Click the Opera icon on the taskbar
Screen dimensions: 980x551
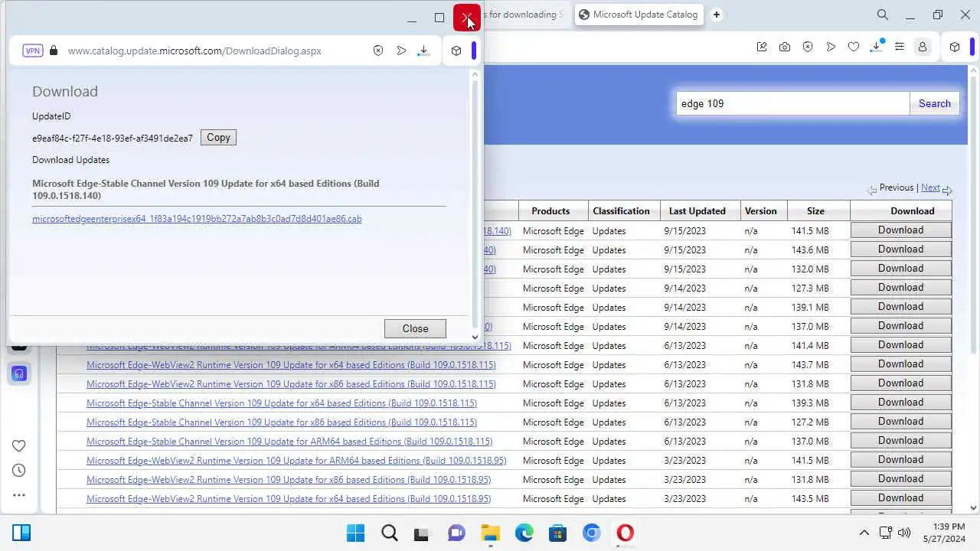coord(625,533)
